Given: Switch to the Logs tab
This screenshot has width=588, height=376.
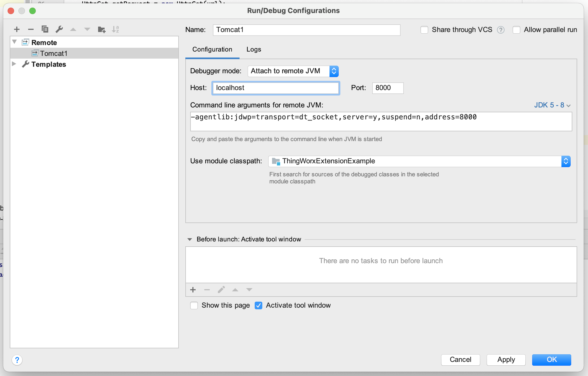Looking at the screenshot, I should [254, 49].
